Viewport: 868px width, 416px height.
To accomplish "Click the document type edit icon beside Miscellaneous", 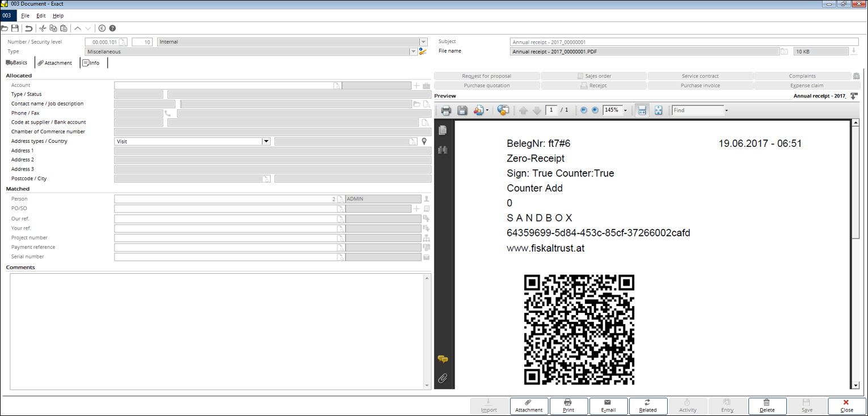I will point(423,52).
